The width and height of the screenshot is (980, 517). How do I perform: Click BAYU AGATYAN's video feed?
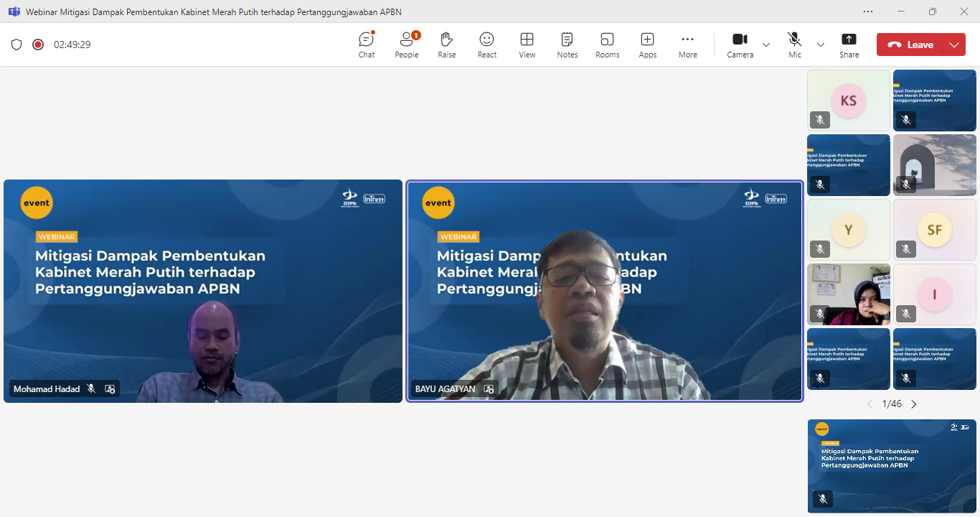point(605,291)
